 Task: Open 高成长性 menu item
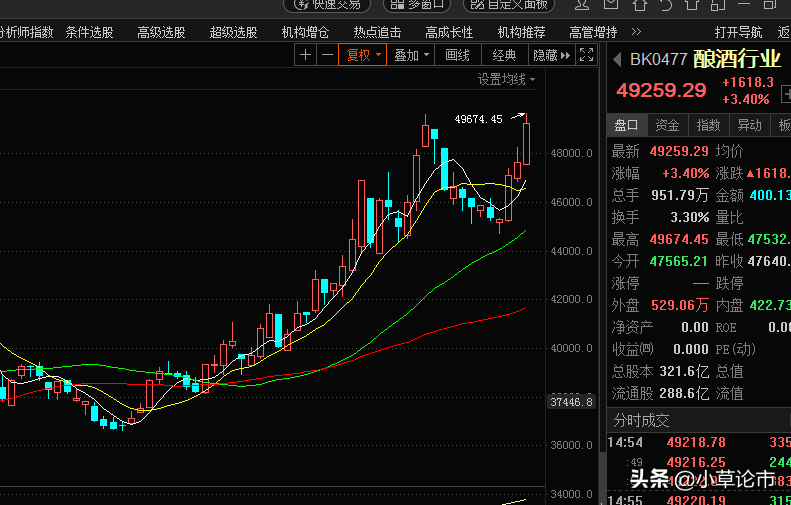[449, 33]
